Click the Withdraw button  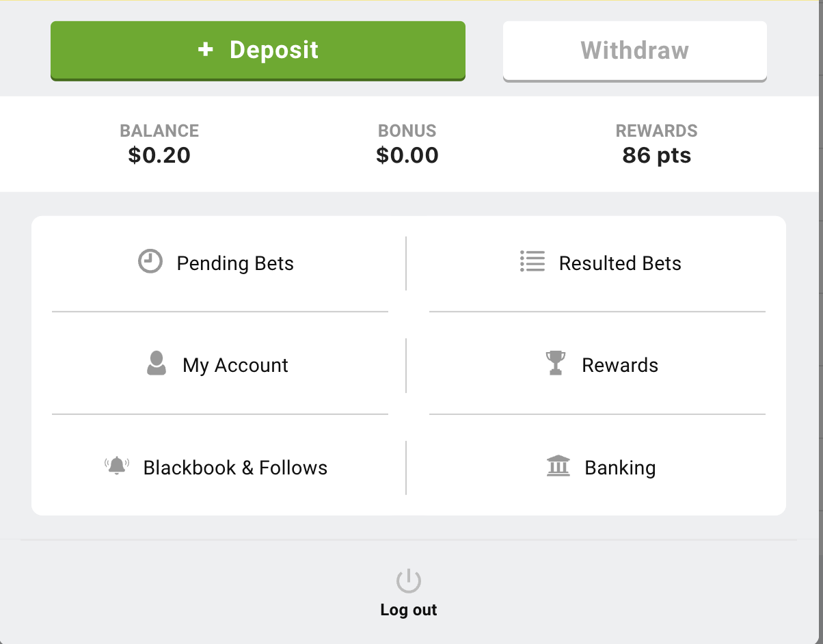pyautogui.click(x=634, y=50)
